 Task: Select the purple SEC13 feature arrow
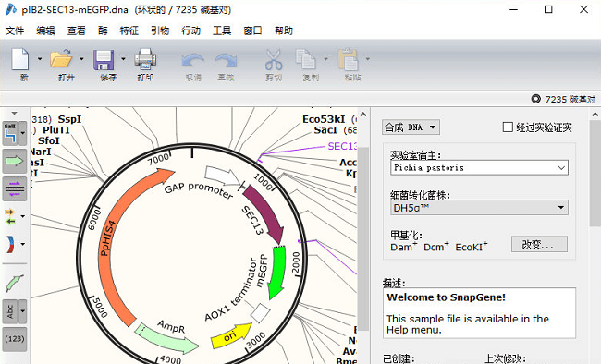[x=266, y=213]
